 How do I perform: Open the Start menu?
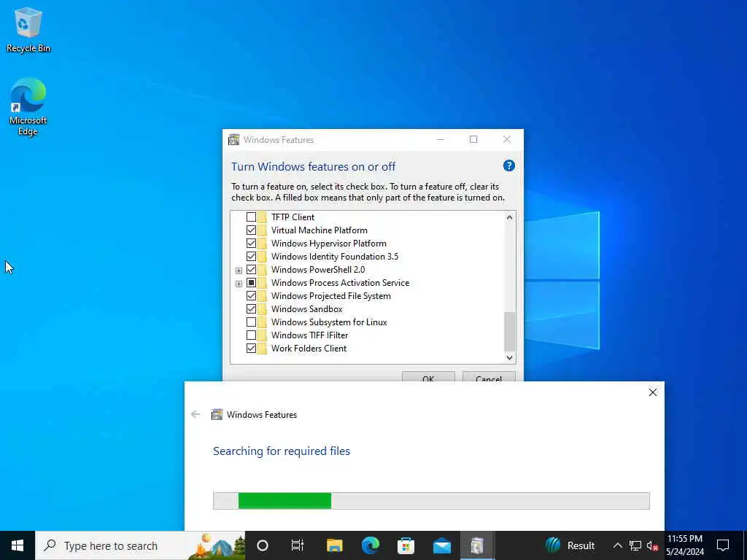pyautogui.click(x=18, y=545)
